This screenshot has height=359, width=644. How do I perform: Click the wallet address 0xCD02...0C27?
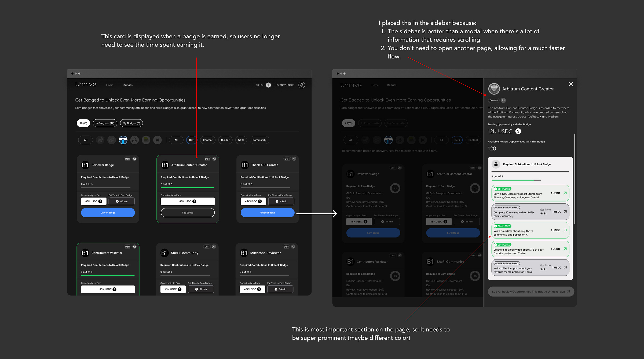tap(285, 85)
